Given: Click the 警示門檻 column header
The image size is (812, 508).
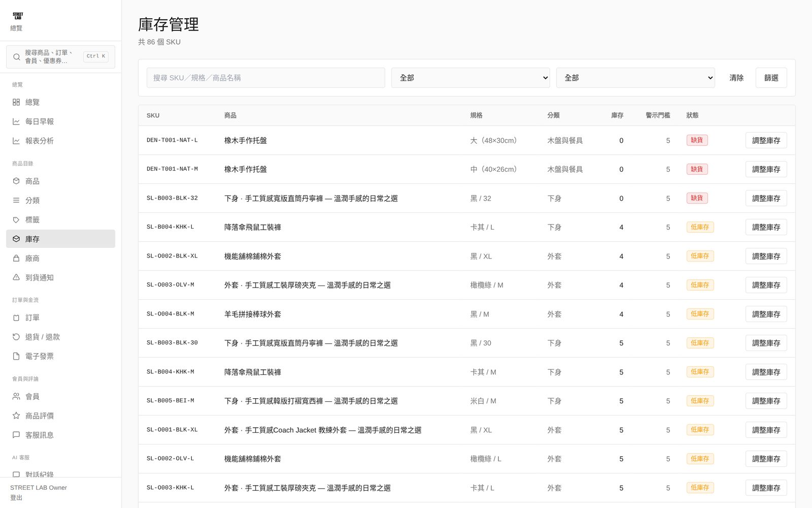Looking at the screenshot, I should [658, 115].
